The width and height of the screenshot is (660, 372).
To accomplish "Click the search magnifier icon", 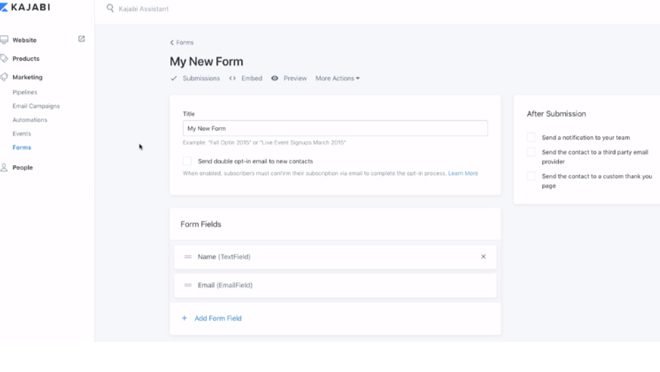I will pyautogui.click(x=110, y=8).
